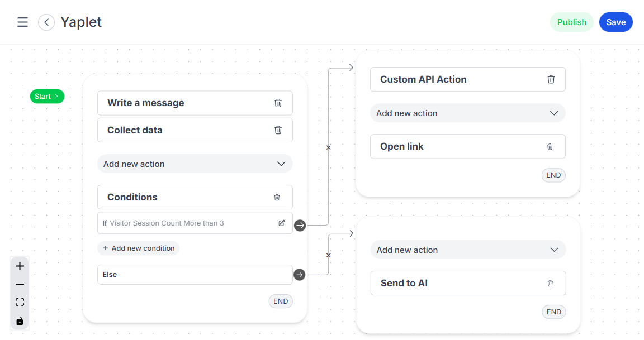The height and width of the screenshot is (340, 644).
Task: Zoom in on the canvas
Action: (x=20, y=266)
